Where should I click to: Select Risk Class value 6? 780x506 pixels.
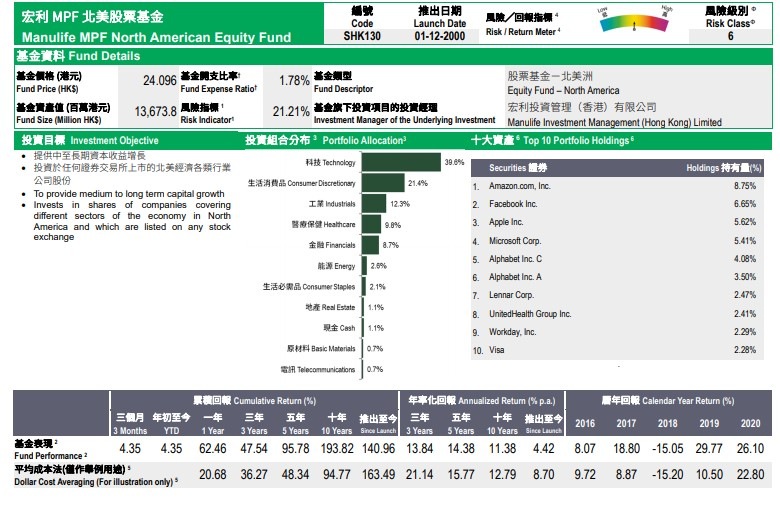730,36
